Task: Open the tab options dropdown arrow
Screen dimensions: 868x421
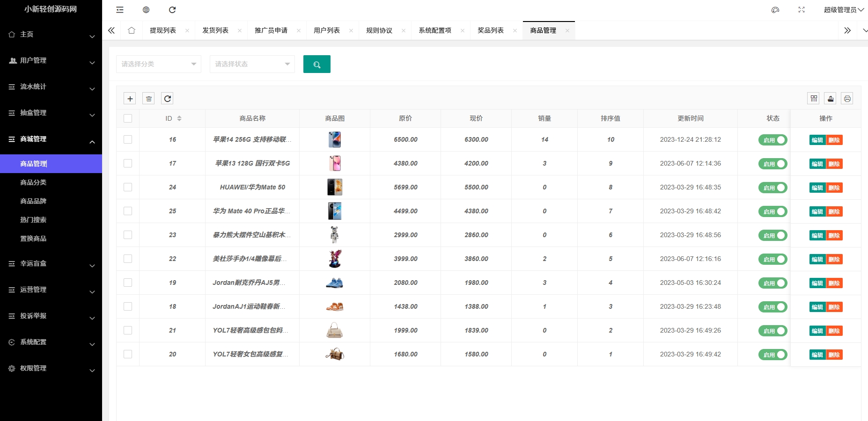Action: point(865,30)
